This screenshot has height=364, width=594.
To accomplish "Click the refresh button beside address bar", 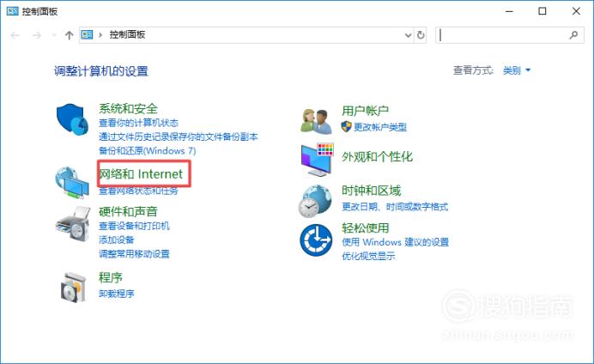I will click(x=421, y=35).
